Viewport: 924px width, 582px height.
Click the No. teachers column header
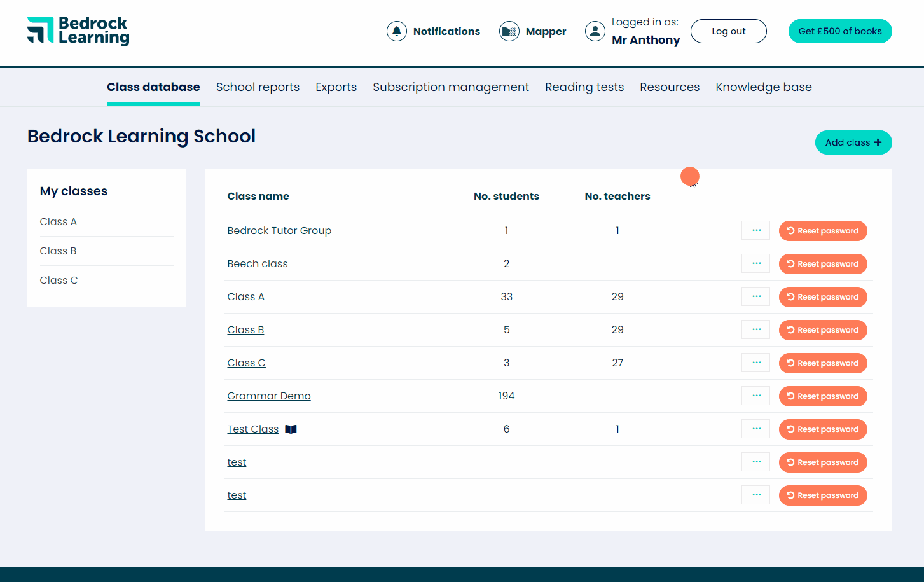click(617, 196)
